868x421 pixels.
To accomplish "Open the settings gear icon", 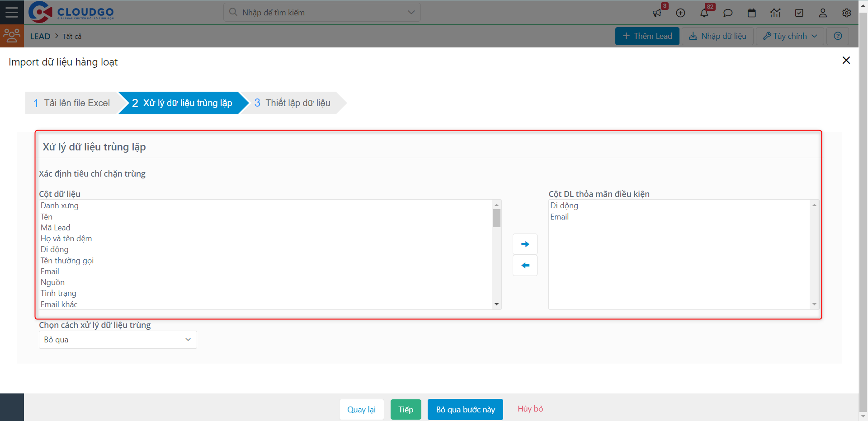I will tap(847, 13).
